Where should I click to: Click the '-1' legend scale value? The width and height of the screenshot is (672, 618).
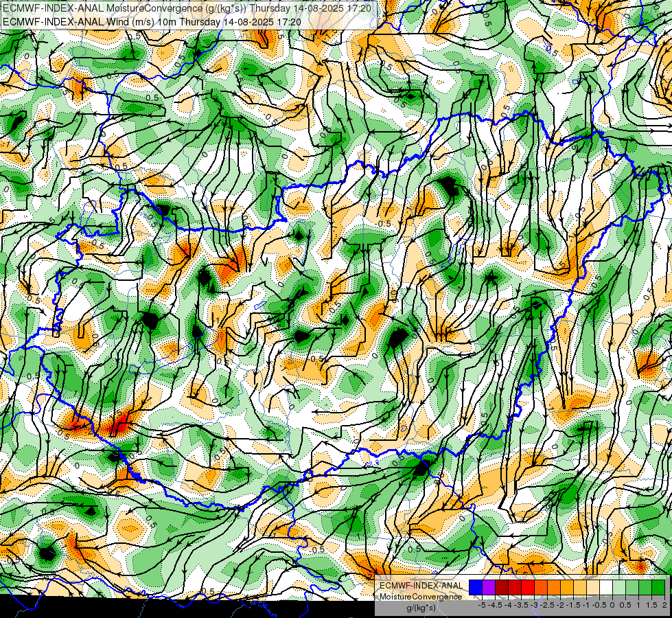(586, 605)
